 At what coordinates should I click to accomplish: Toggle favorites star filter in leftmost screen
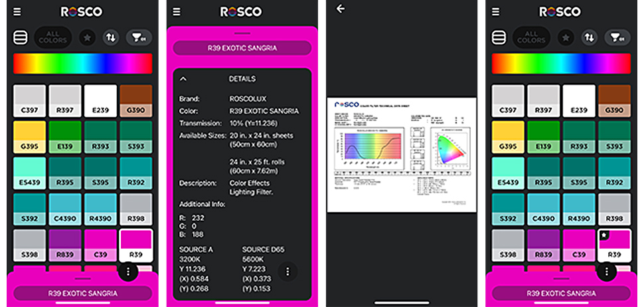[x=87, y=38]
